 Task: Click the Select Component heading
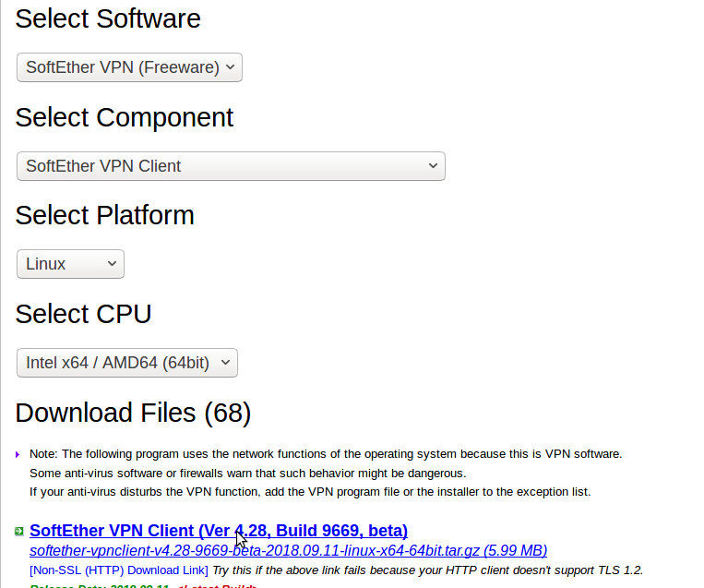pos(125,117)
